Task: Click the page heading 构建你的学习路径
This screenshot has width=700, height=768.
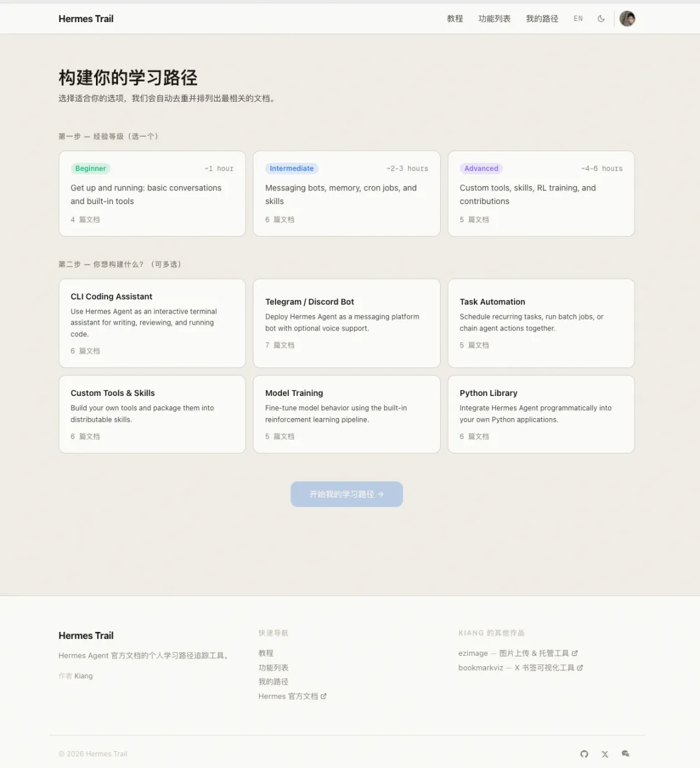Action: (128, 78)
